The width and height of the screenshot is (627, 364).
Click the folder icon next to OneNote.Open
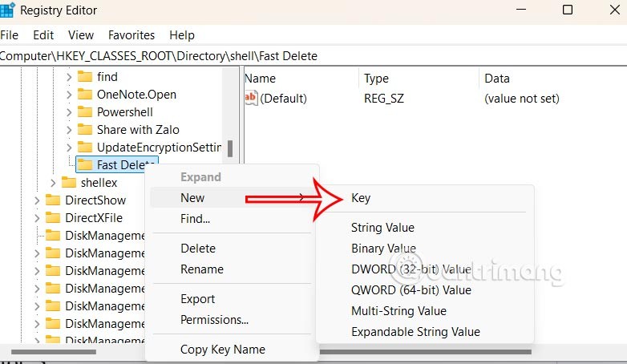tap(85, 95)
